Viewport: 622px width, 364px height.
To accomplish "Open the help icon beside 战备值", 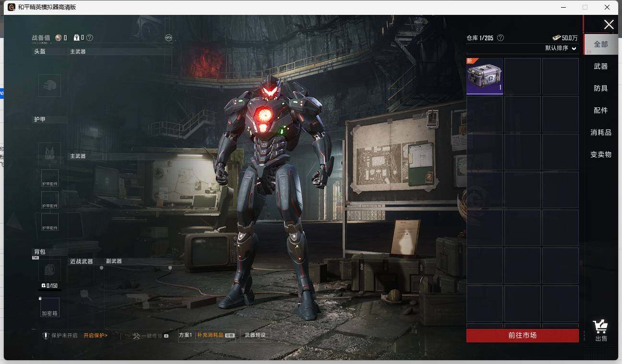I will click(90, 38).
